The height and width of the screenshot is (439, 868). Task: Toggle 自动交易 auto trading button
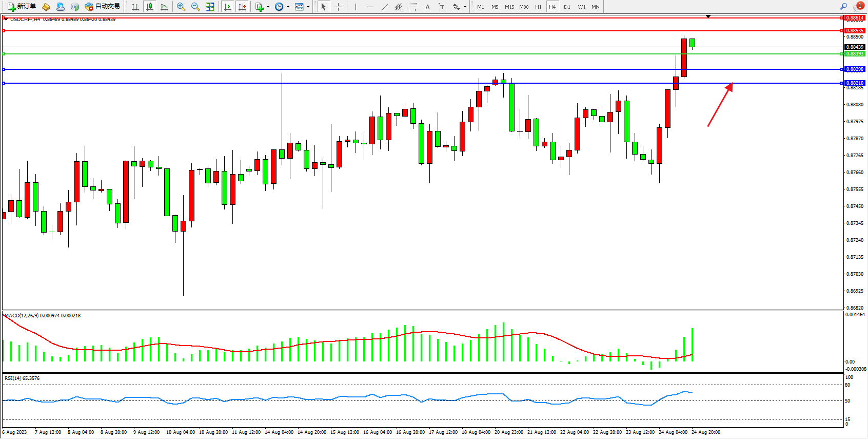click(x=102, y=7)
